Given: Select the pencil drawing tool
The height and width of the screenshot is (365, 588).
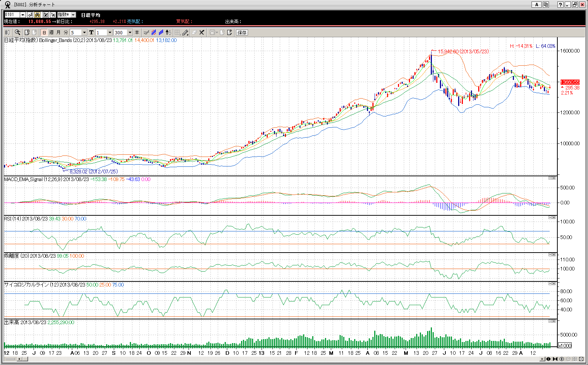Looking at the screenshot, I should 185,32.
